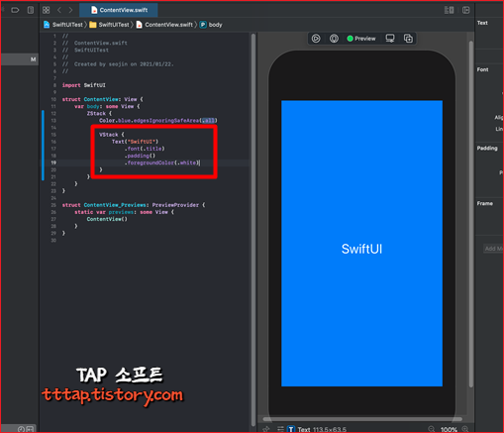Zoom out the canvas
The width and height of the screenshot is (504, 433).
coord(432,429)
